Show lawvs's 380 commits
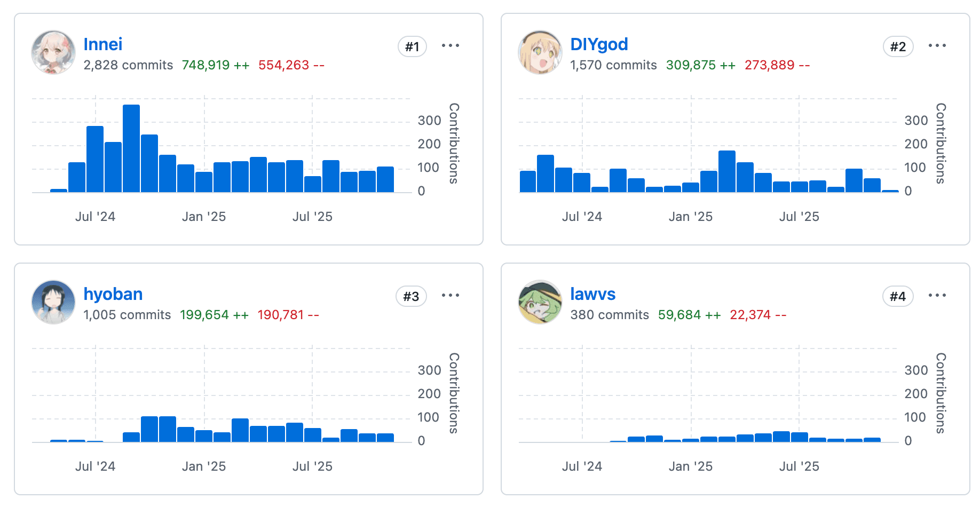The image size is (980, 507). [x=610, y=315]
